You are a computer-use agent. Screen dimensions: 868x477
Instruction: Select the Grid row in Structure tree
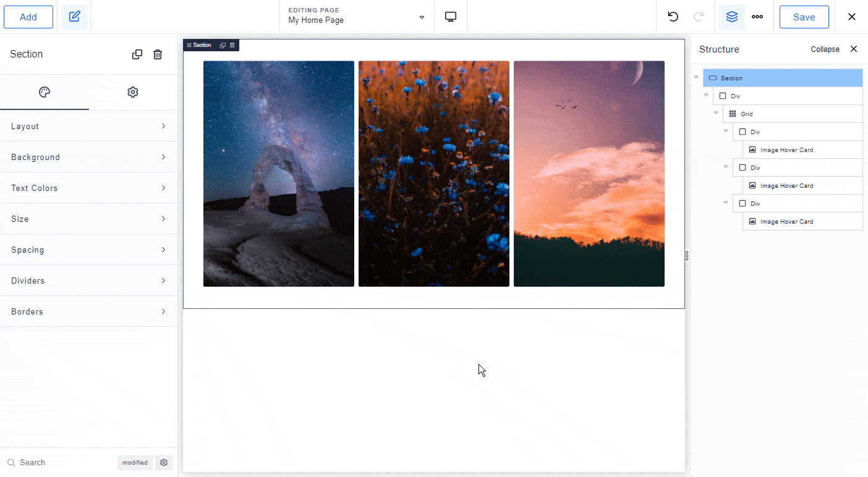coord(793,114)
